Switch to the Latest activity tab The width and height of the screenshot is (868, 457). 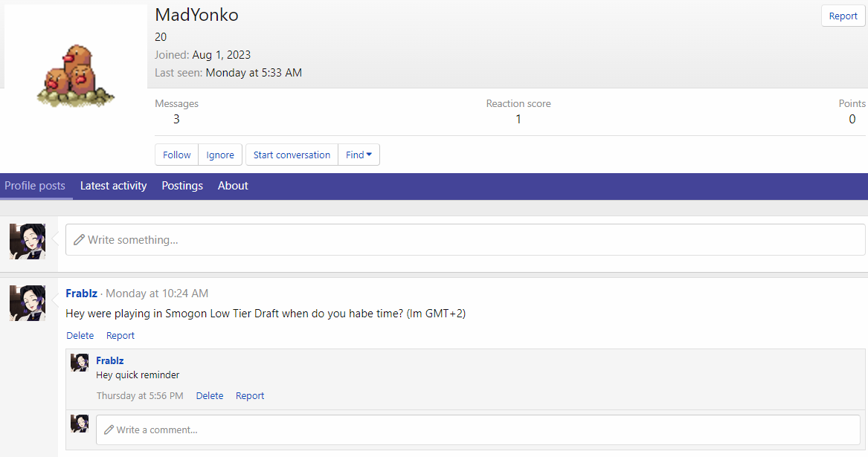(113, 186)
